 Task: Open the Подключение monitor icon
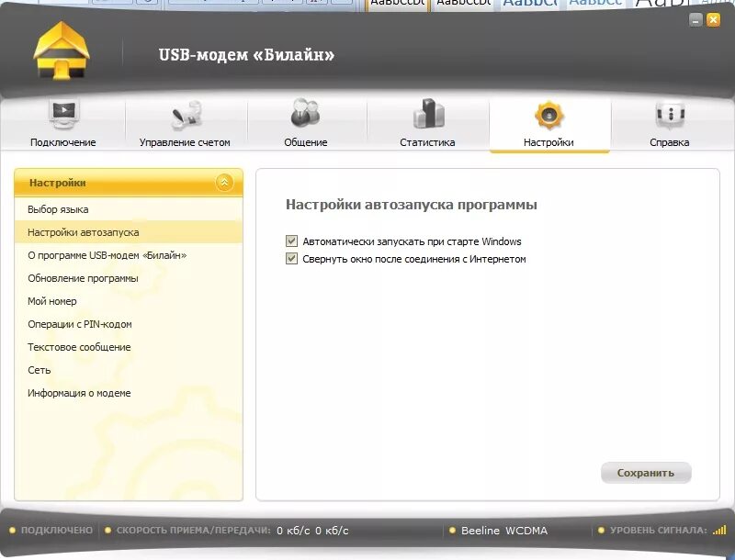[63, 114]
